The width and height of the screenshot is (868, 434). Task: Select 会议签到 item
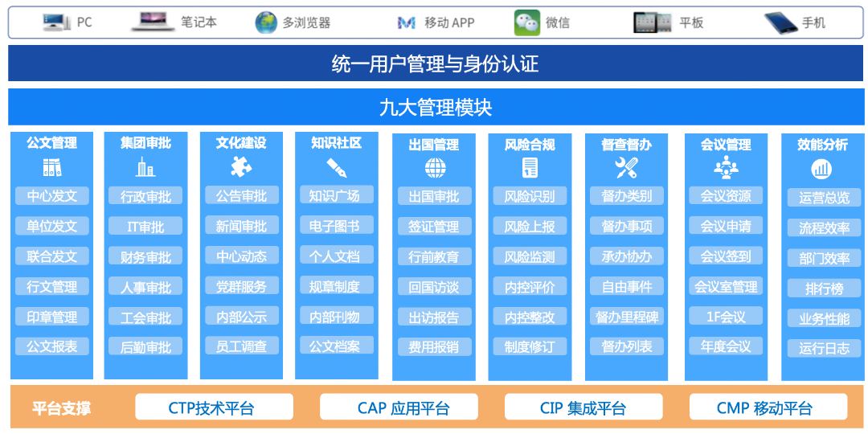[726, 256]
